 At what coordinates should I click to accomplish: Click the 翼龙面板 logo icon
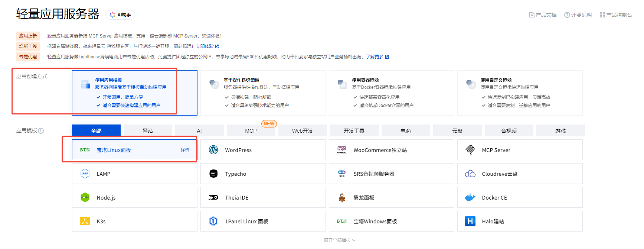click(x=342, y=197)
